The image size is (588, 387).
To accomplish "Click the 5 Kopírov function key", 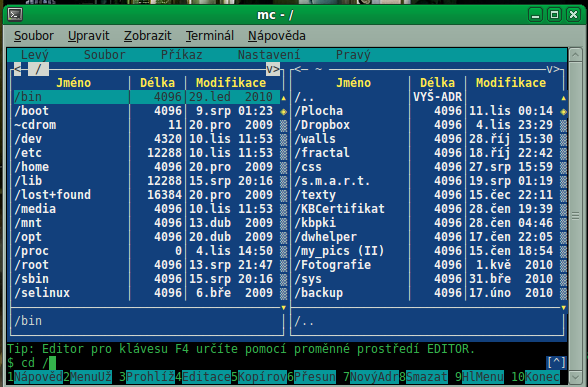I will coord(259,376).
